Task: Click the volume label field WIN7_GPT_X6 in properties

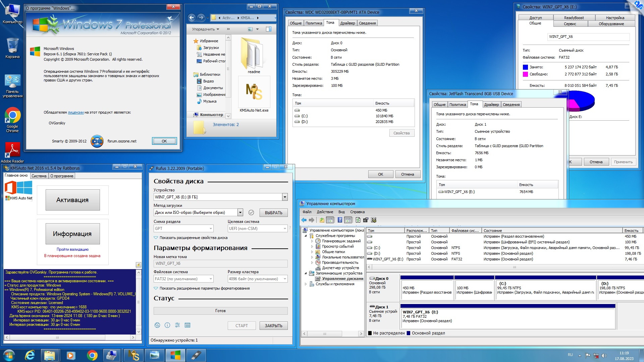Action: [x=588, y=37]
